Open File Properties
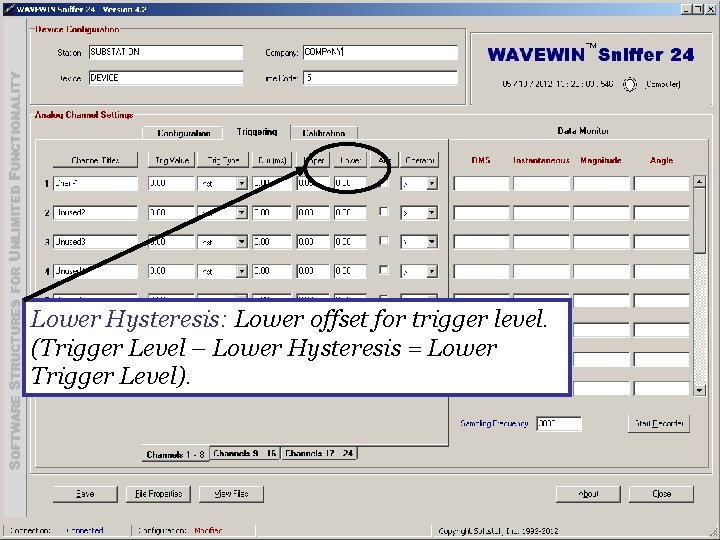Image resolution: width=720 pixels, height=540 pixels. point(158,494)
